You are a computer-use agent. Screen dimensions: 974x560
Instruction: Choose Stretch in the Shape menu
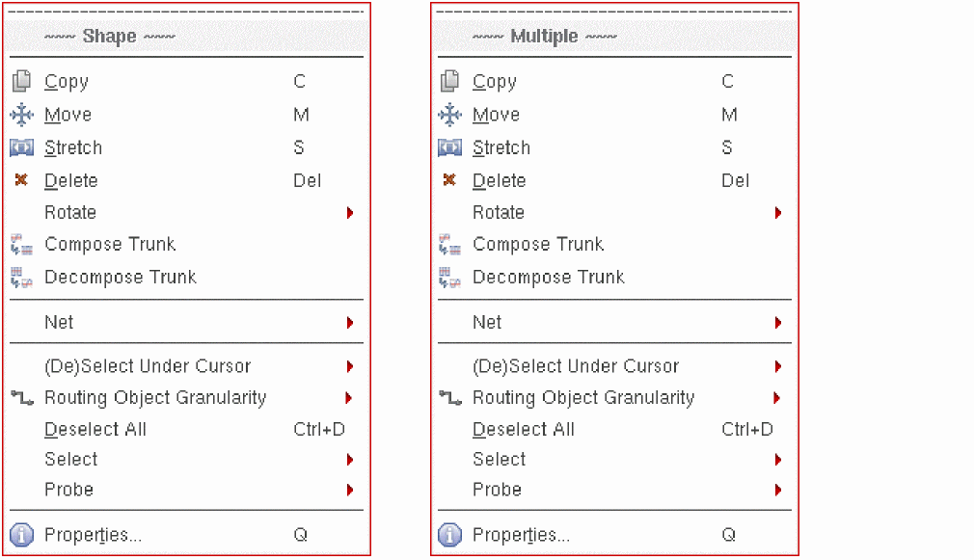pyautogui.click(x=73, y=148)
